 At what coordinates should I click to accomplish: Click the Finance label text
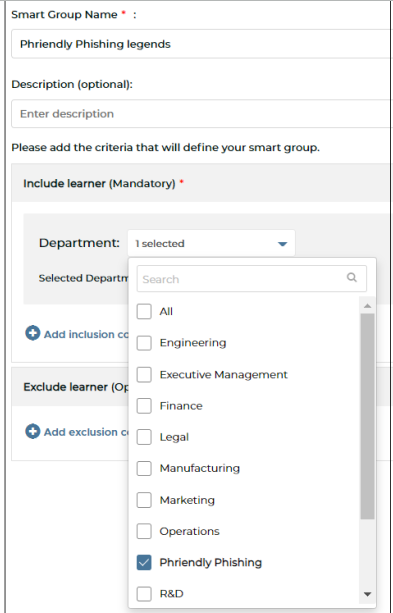(x=181, y=406)
